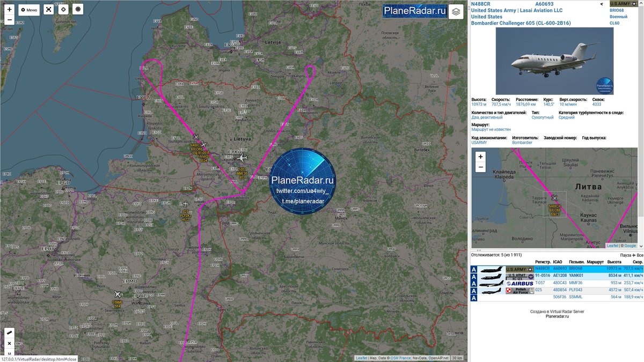This screenshot has width=644, height=362.
Task: Toggle the brightness sun icon
Action: 78,10
